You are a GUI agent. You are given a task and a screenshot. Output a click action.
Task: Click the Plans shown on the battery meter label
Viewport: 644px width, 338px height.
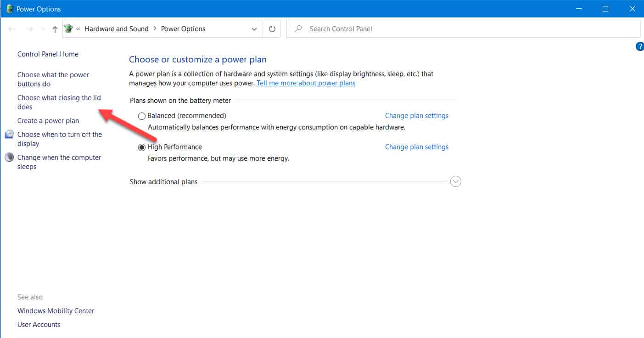click(x=180, y=100)
